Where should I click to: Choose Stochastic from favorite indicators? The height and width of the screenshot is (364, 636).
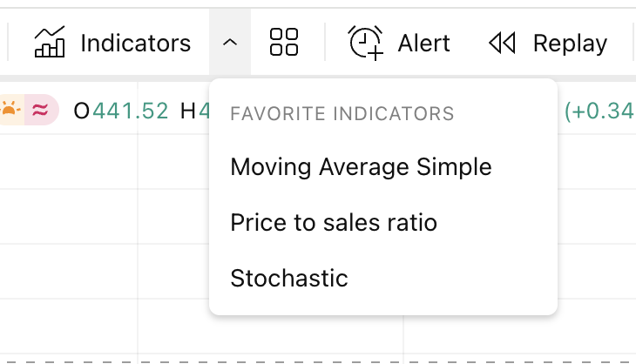(x=289, y=279)
